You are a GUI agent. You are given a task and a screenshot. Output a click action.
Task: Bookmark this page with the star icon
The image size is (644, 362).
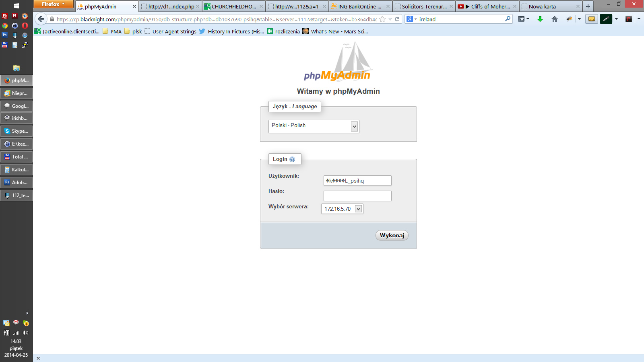[x=382, y=19]
